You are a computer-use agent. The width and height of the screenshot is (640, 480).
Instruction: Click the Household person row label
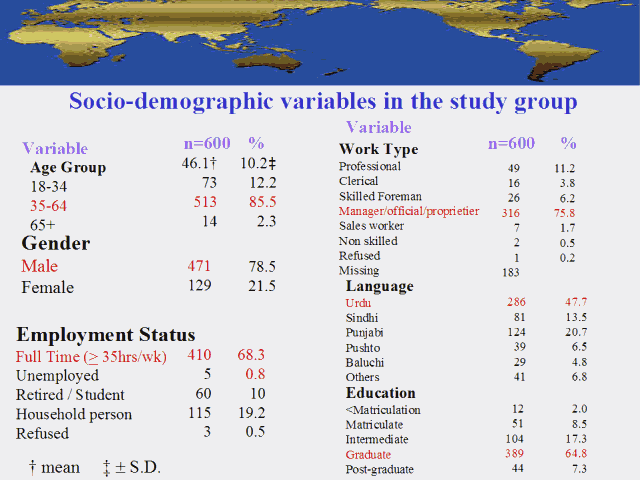tap(74, 414)
